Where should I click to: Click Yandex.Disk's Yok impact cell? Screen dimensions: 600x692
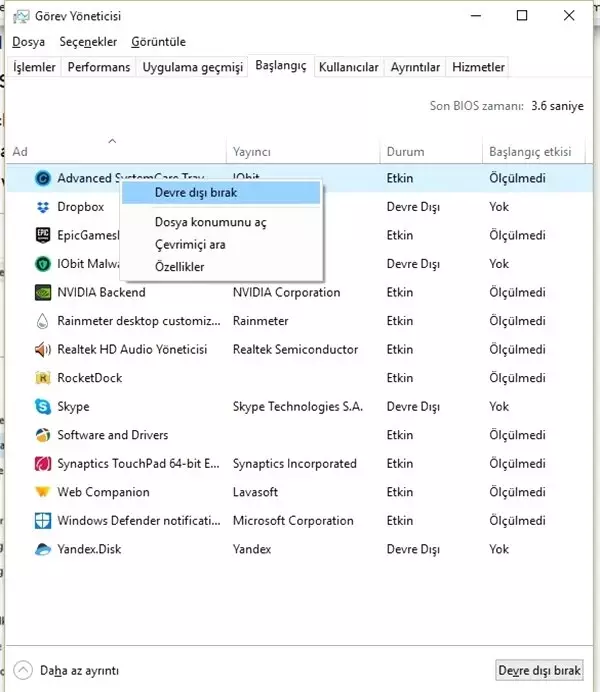tap(499, 549)
